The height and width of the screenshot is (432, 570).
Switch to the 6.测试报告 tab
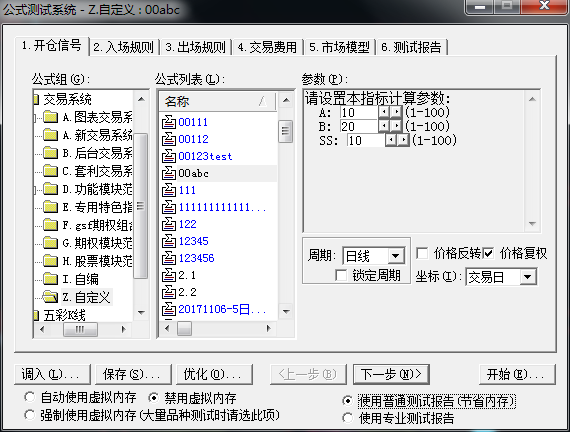point(411,47)
